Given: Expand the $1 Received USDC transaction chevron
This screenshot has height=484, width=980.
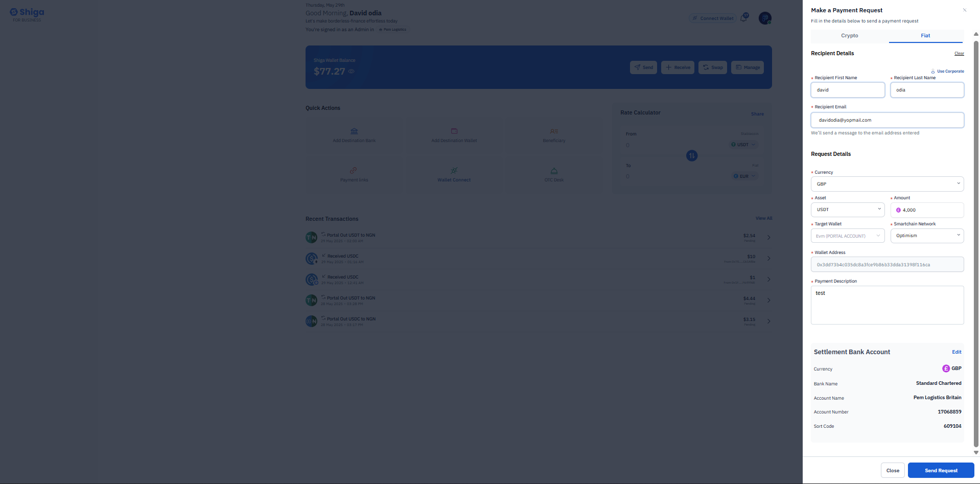Looking at the screenshot, I should click(x=768, y=280).
